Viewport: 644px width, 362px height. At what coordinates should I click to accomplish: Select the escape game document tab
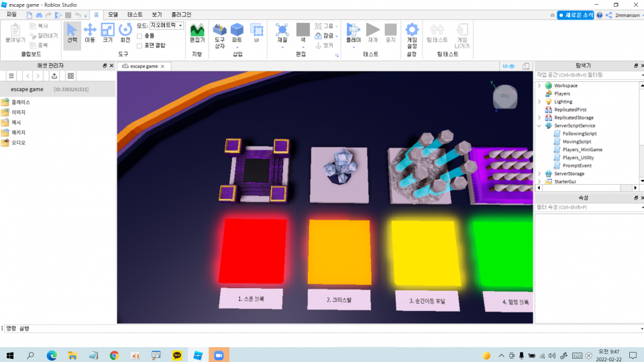144,66
